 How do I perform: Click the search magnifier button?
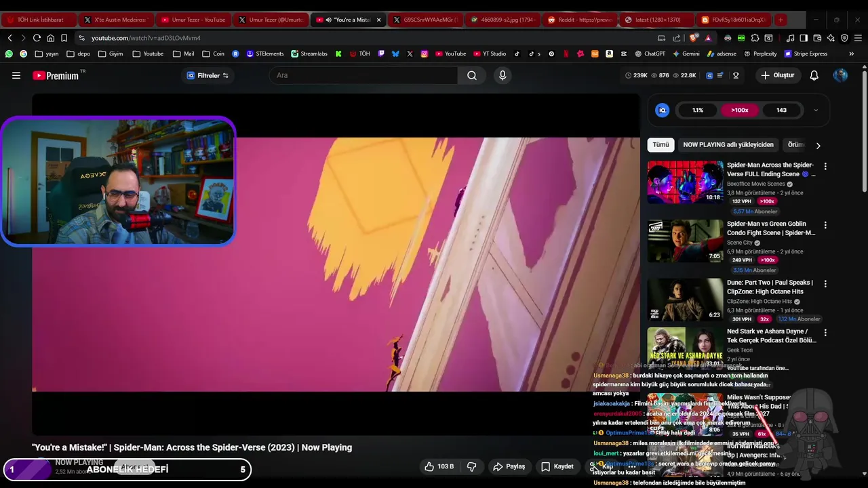(472, 75)
